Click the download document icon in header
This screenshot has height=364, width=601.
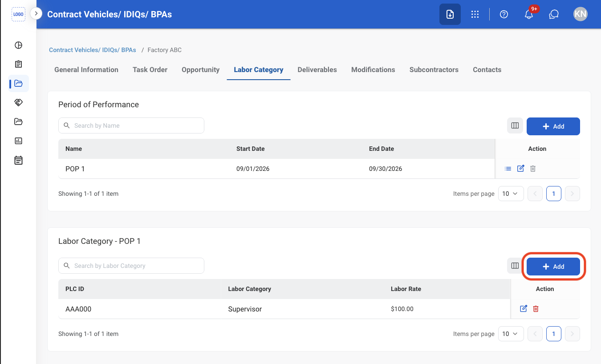[x=450, y=14]
